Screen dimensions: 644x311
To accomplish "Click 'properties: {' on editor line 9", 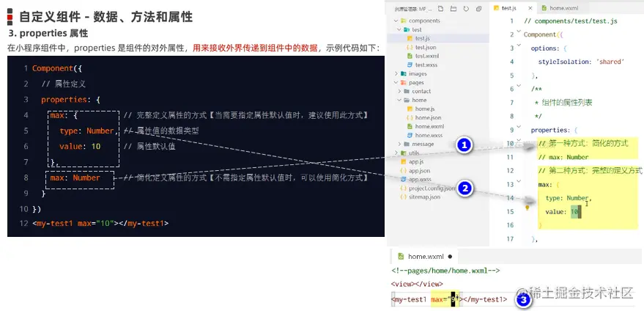I will click(x=554, y=130).
